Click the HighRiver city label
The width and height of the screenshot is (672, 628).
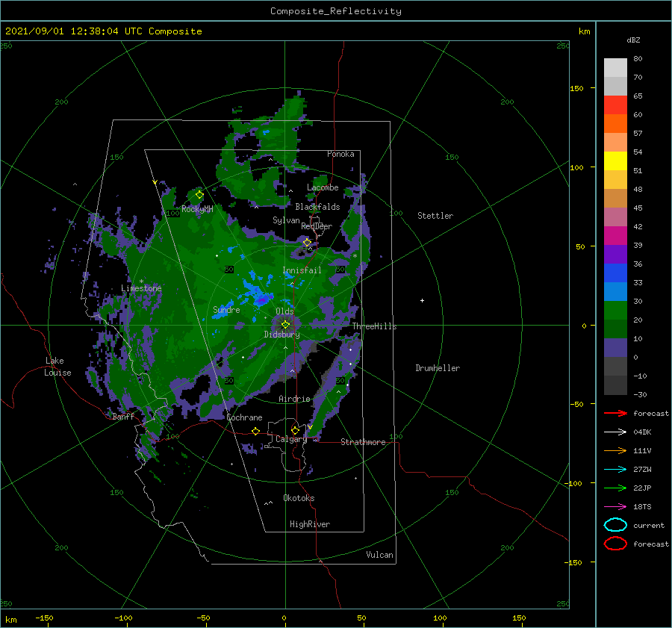point(310,524)
